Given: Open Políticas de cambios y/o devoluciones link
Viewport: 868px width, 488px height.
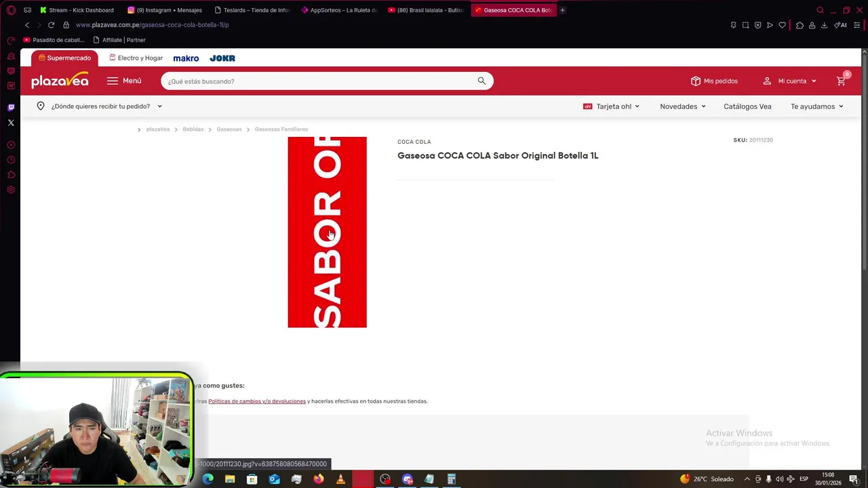Looking at the screenshot, I should (257, 401).
